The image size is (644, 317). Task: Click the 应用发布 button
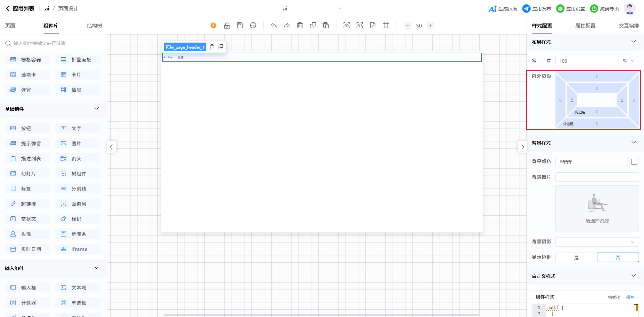[x=537, y=9]
